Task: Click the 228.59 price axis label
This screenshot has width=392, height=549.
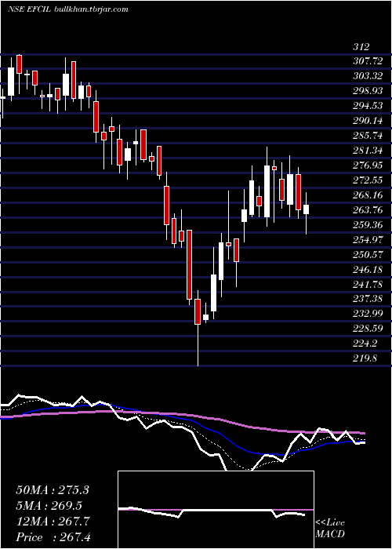Action: coord(368,329)
